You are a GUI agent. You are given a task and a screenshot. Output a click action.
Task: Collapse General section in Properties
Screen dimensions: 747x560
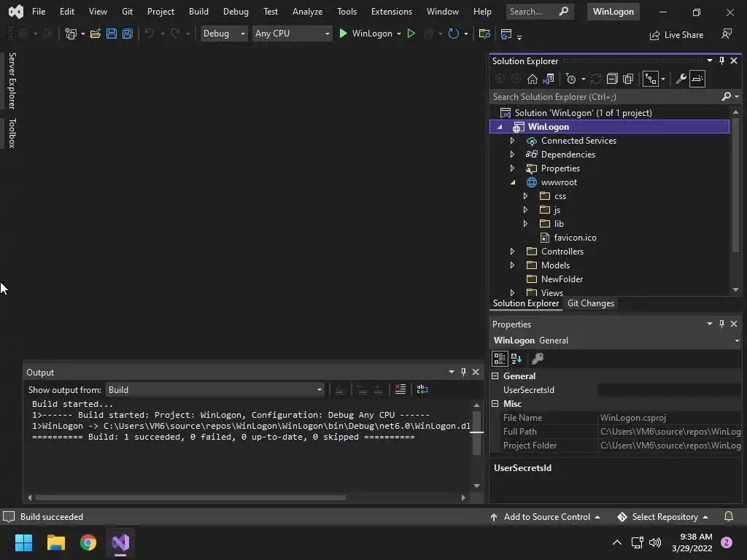pyautogui.click(x=495, y=376)
